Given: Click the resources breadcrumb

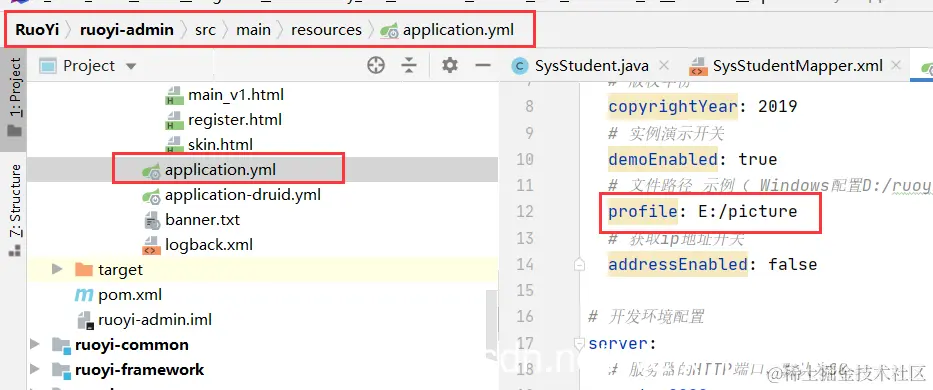Looking at the screenshot, I should [x=326, y=30].
